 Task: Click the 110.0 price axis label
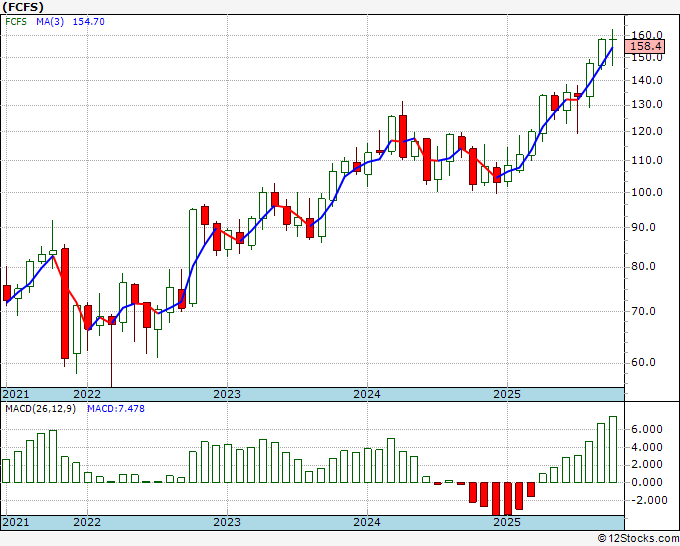[x=647, y=160]
